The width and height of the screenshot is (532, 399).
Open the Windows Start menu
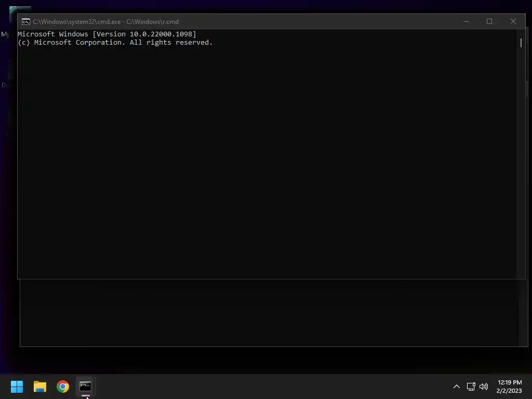[x=17, y=387]
